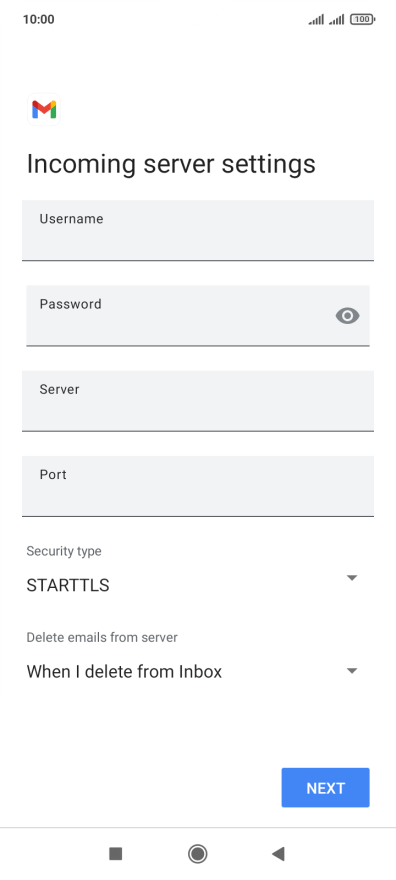Tap the Incoming server settings heading
Screen dimensions: 396x880
(171, 164)
